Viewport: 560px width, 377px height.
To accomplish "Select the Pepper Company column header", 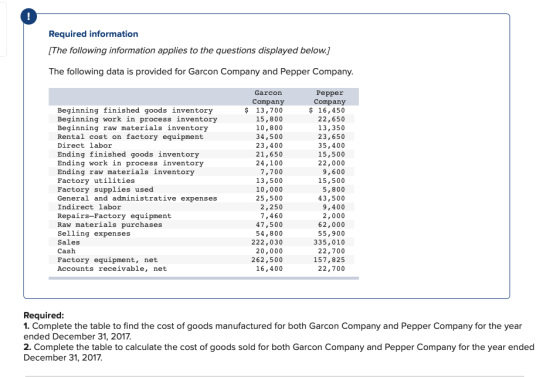I will pyautogui.click(x=330, y=97).
